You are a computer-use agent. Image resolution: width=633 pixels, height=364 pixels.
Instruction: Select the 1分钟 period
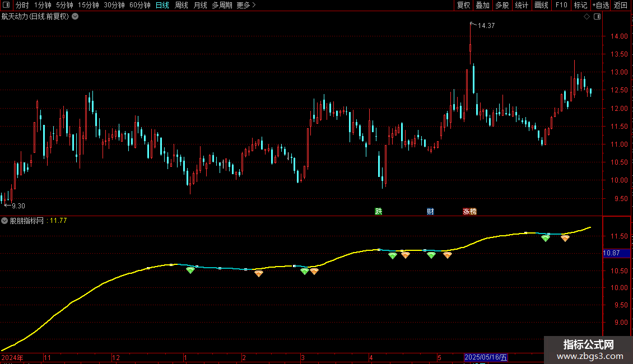[x=43, y=5]
